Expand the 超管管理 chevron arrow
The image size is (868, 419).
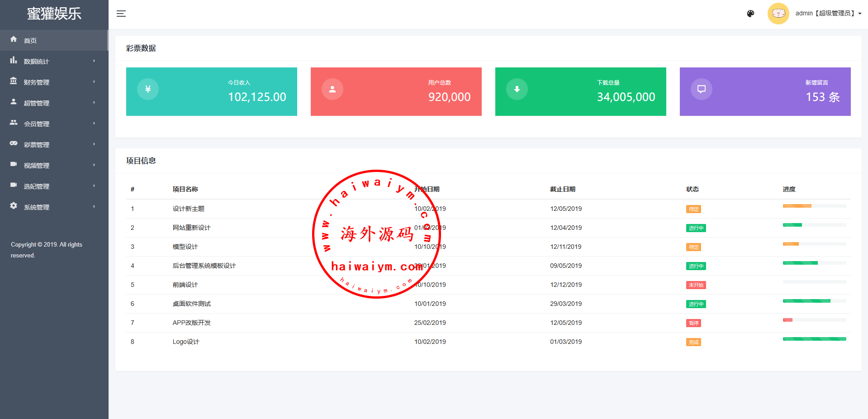pos(94,103)
